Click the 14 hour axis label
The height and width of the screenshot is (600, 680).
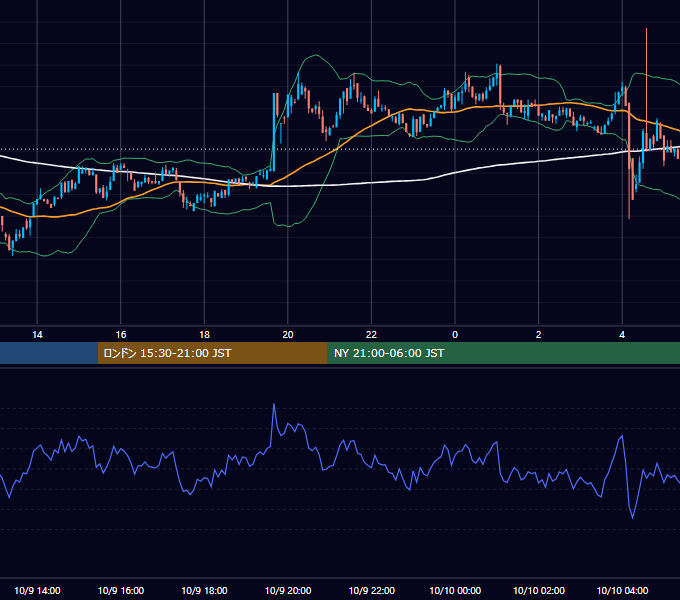coord(37,335)
